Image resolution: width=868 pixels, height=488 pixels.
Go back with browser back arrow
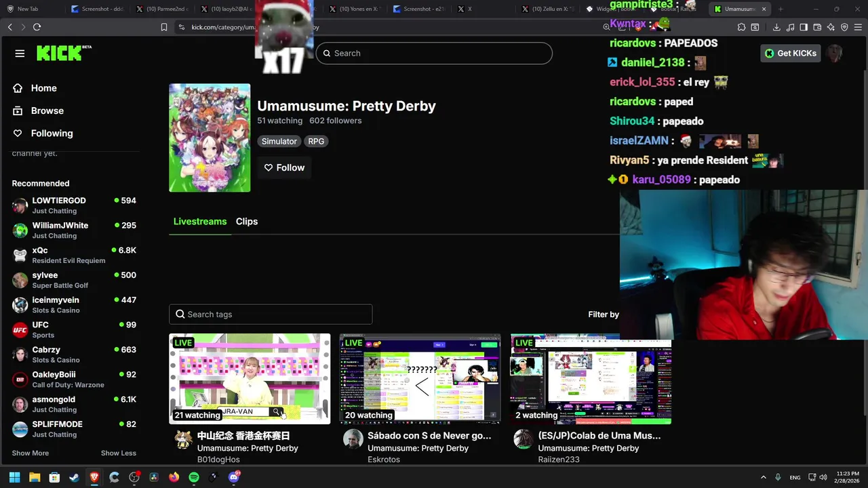[x=9, y=27]
